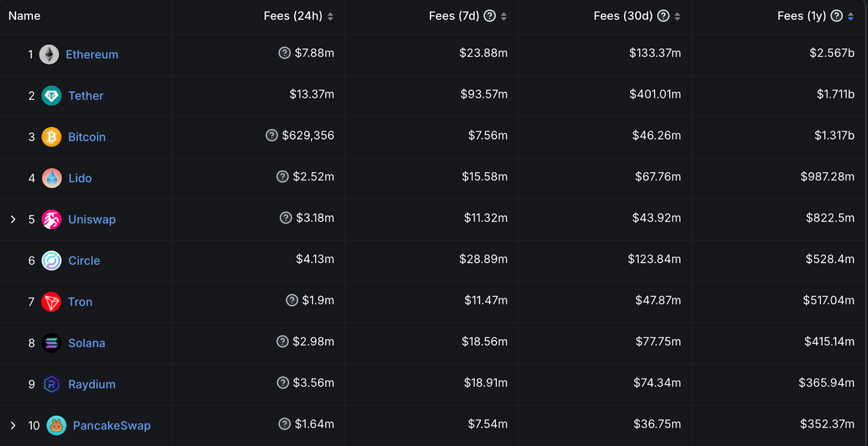The height and width of the screenshot is (446, 868).
Task: Click the help icon beside Bitcoin's $629,356 value
Action: coord(272,135)
